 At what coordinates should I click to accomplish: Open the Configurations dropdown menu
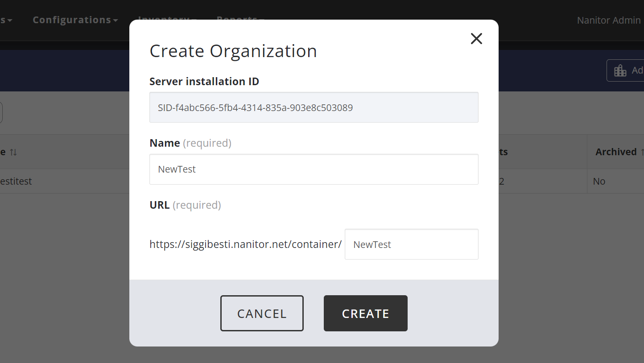(x=71, y=20)
